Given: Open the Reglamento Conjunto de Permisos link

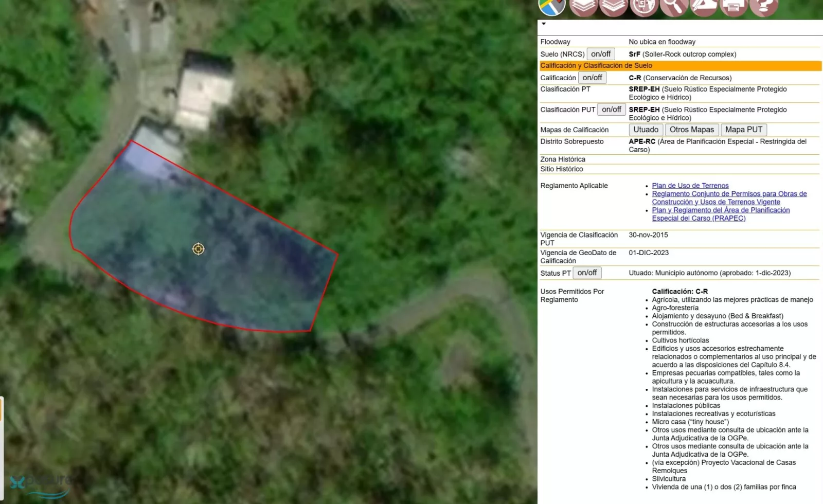Looking at the screenshot, I should (729, 198).
